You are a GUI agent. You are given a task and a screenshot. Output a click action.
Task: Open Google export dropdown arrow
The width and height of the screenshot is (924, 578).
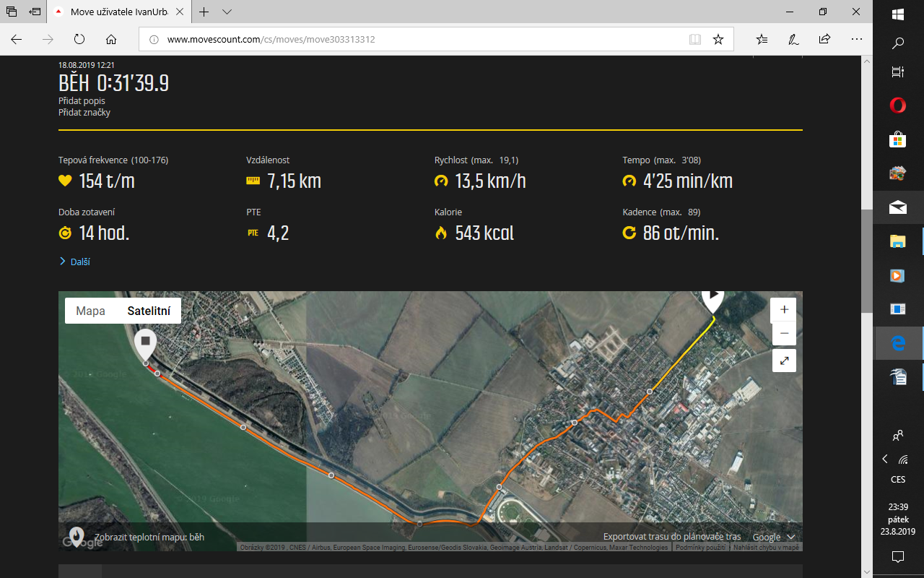click(791, 538)
